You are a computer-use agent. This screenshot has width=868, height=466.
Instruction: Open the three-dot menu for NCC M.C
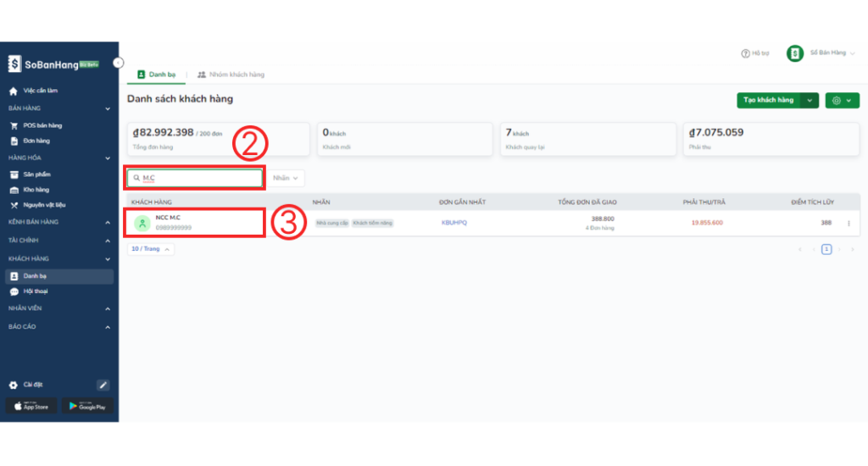[849, 223]
